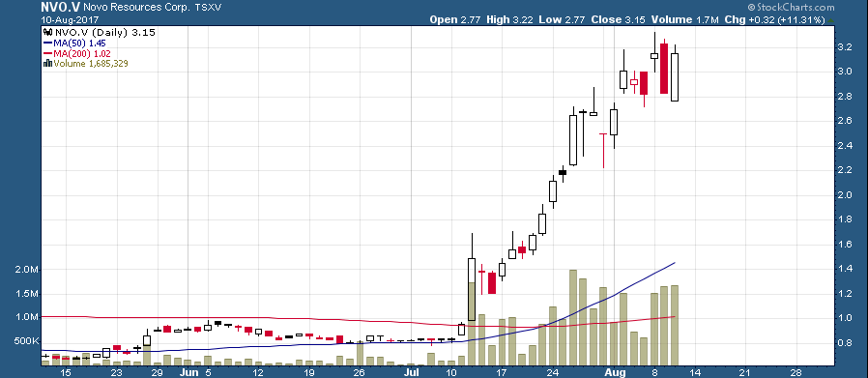Click the 1.5M volume axis label
Screen dimensions: 868x378
[x=26, y=294]
